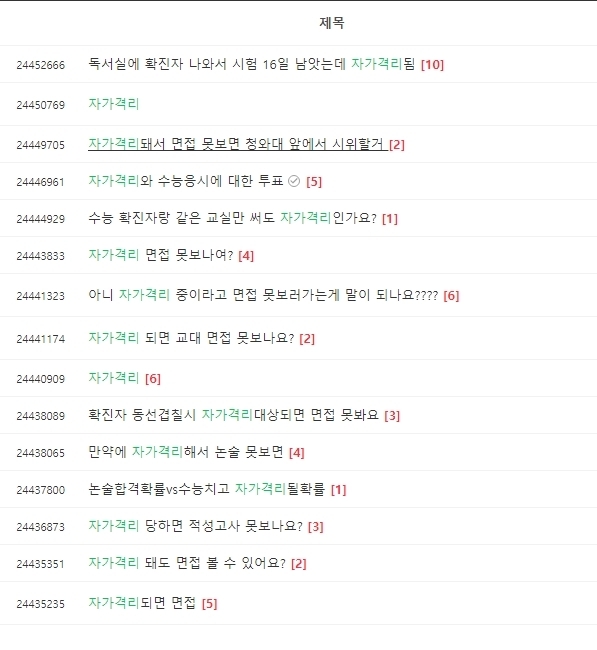Open the post 자가격리 면접 못보나여?
The height and width of the screenshot is (650, 597).
click(160, 255)
